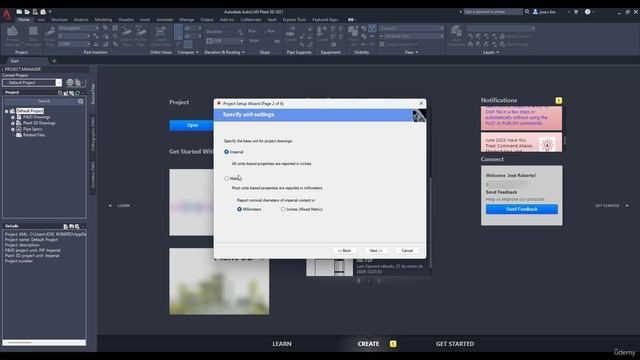Select the Related Files tree item

point(34,135)
